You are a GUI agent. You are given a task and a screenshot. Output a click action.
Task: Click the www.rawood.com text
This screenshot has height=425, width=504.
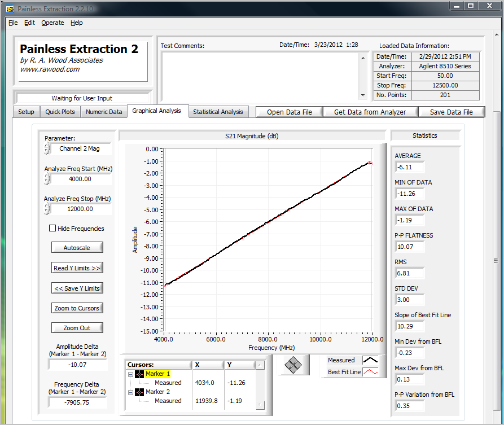50,69
